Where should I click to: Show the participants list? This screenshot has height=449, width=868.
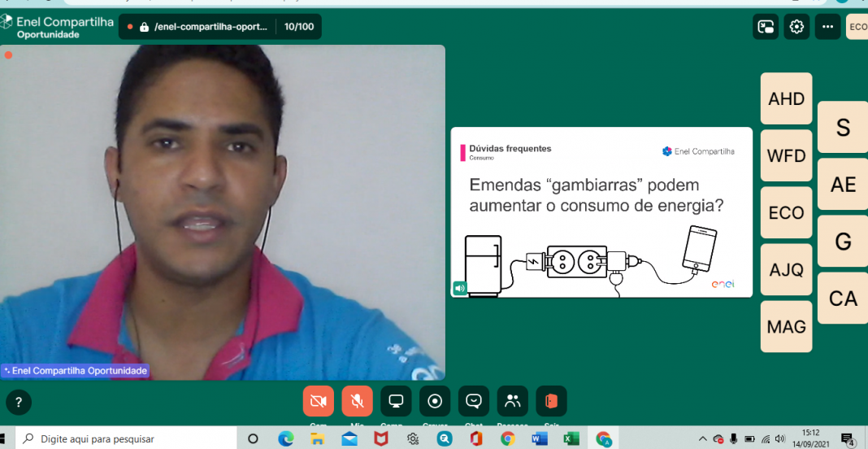tap(513, 401)
